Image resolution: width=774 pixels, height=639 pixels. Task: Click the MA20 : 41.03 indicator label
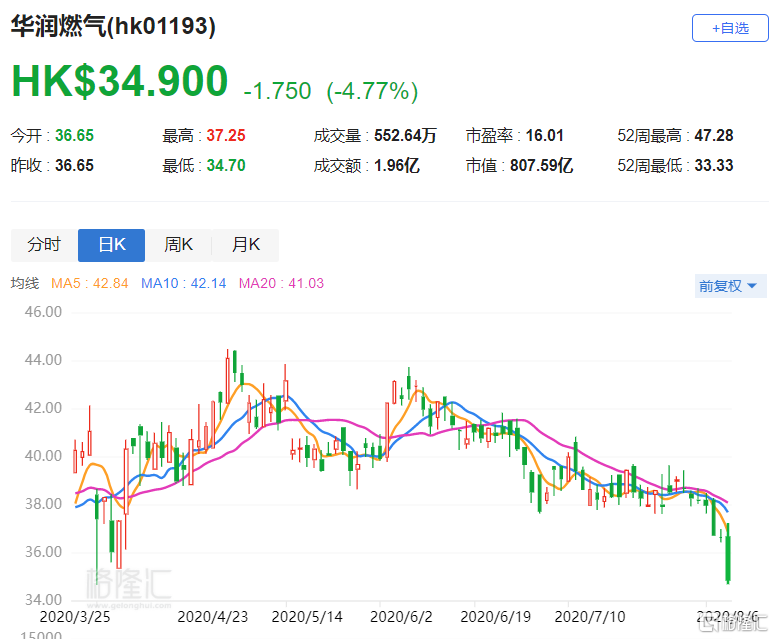click(x=281, y=283)
